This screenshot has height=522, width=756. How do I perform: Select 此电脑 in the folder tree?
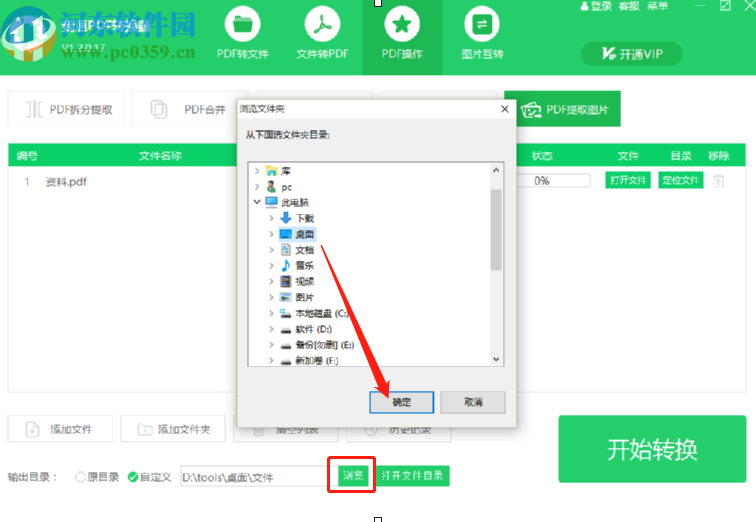(x=287, y=202)
